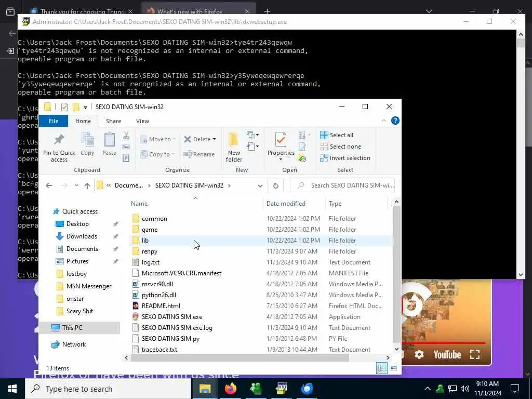The image size is (532, 399).
Task: Click Invert selection button
Action: tap(345, 158)
